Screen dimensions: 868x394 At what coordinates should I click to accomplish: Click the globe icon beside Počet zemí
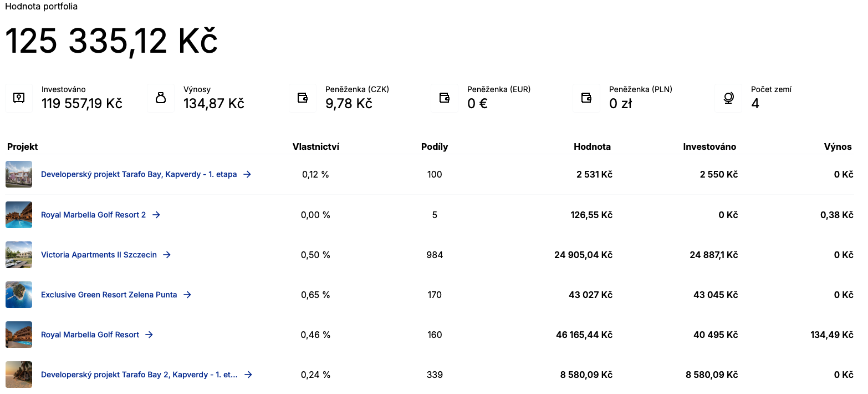[x=728, y=98]
